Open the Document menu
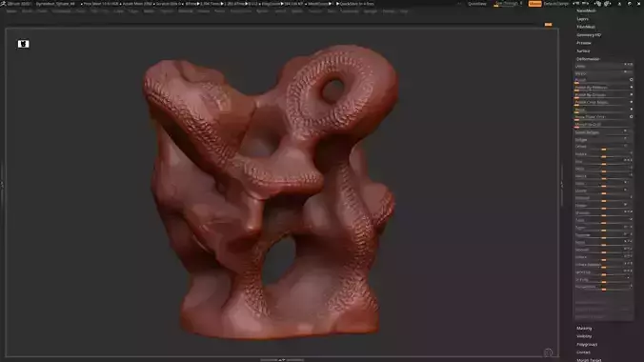This screenshot has width=644, height=362. [x=61, y=11]
